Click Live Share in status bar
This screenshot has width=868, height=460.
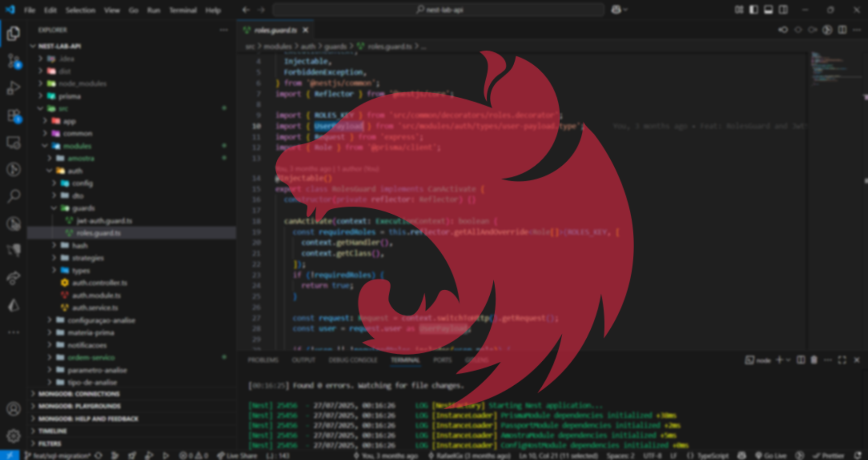(237, 455)
